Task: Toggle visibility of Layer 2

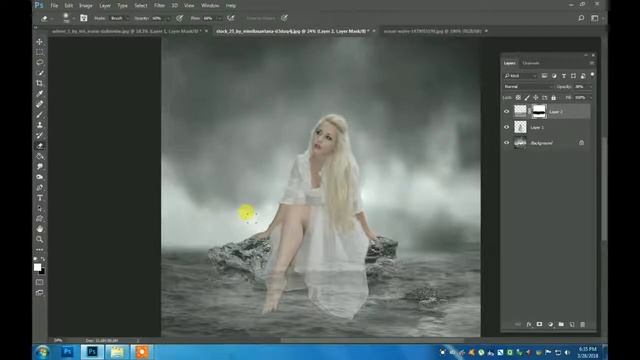Action: [507, 111]
